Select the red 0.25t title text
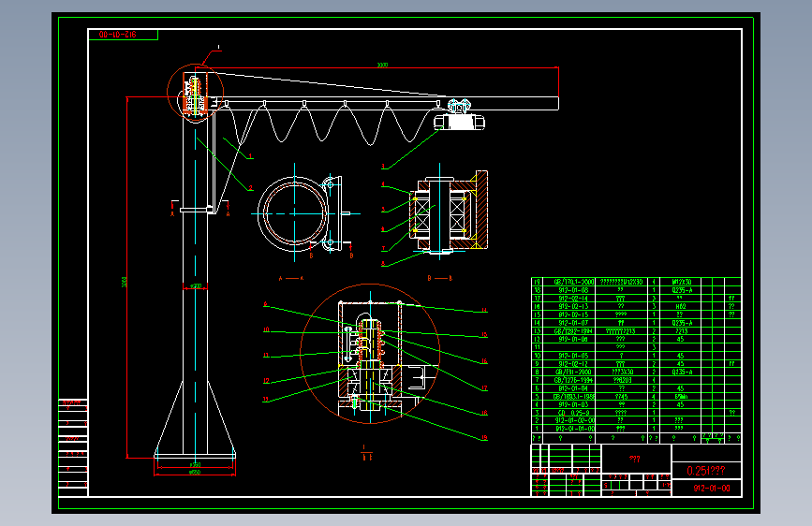This screenshot has height=526, width=812. (x=706, y=471)
